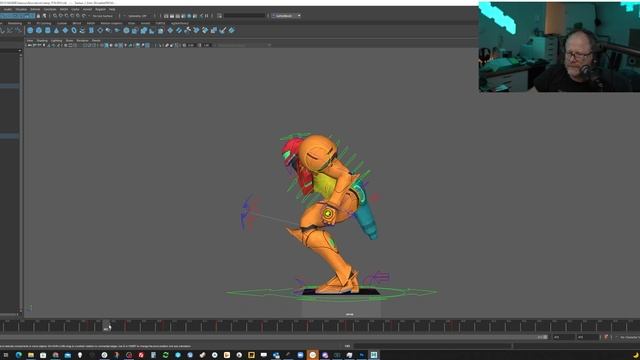Open the No Character Set dropdown
The image size is (640, 360).
[x=628, y=337]
